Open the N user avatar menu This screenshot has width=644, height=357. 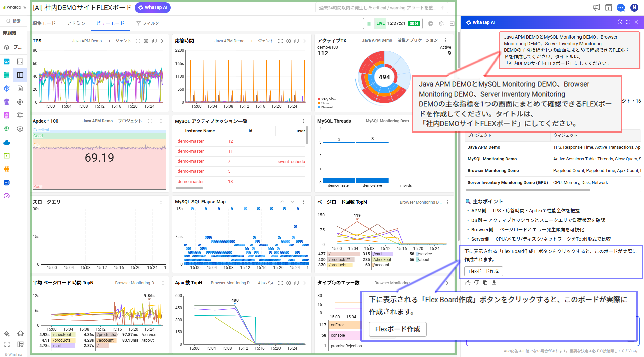pyautogui.click(x=634, y=8)
